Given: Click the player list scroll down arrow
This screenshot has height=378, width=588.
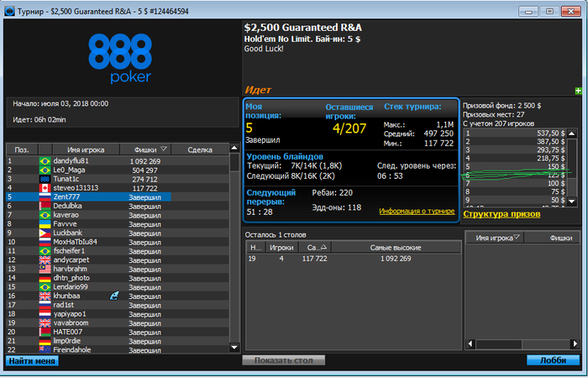Looking at the screenshot, I should pos(234,347).
